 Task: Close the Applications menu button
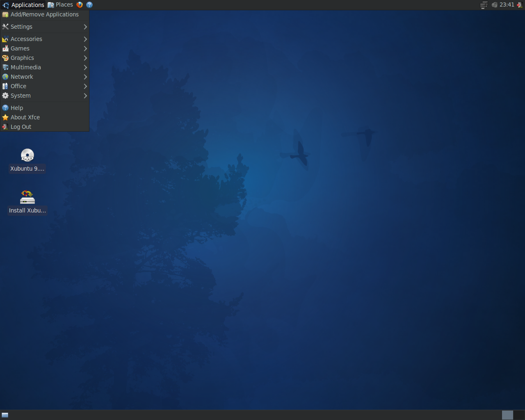(x=23, y=5)
